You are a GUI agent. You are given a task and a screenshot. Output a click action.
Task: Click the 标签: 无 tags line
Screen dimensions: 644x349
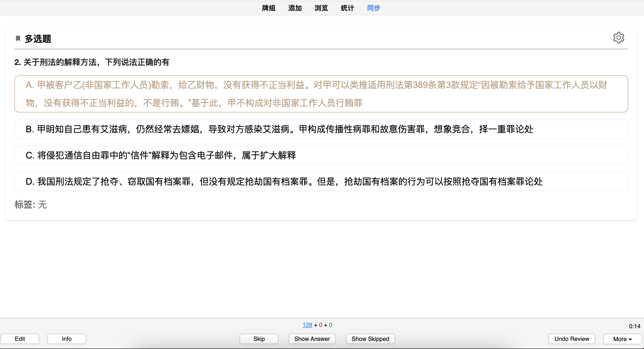31,204
